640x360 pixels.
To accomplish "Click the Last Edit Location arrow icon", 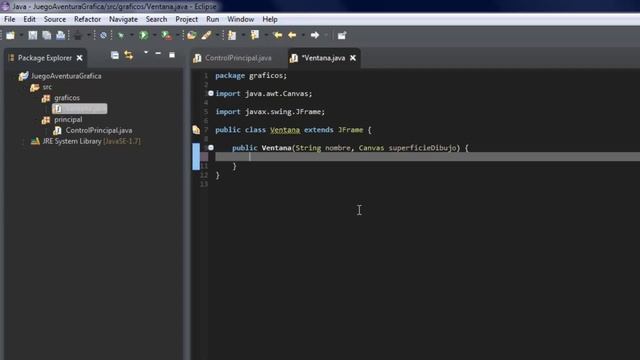I will [278, 36].
